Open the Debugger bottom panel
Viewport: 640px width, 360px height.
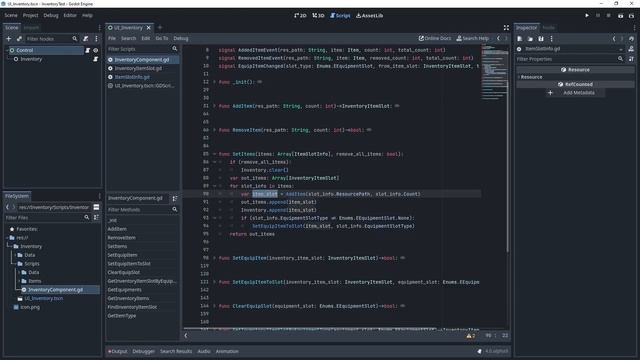click(144, 351)
